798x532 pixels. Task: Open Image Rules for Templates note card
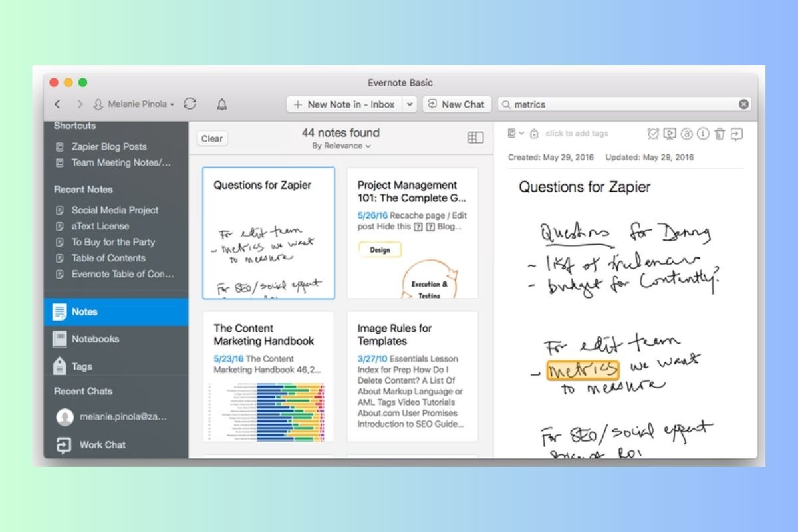[x=412, y=376]
